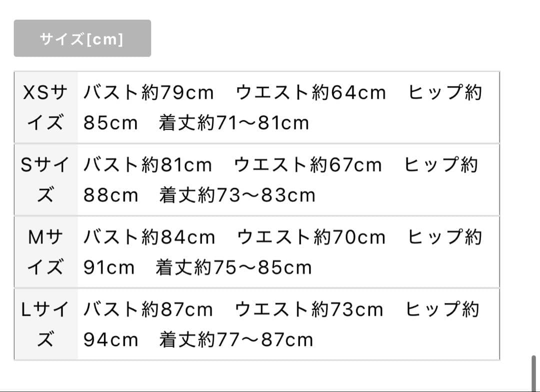
Task: Click the XS length text 着丈約71～81cm
Action: pos(234,123)
